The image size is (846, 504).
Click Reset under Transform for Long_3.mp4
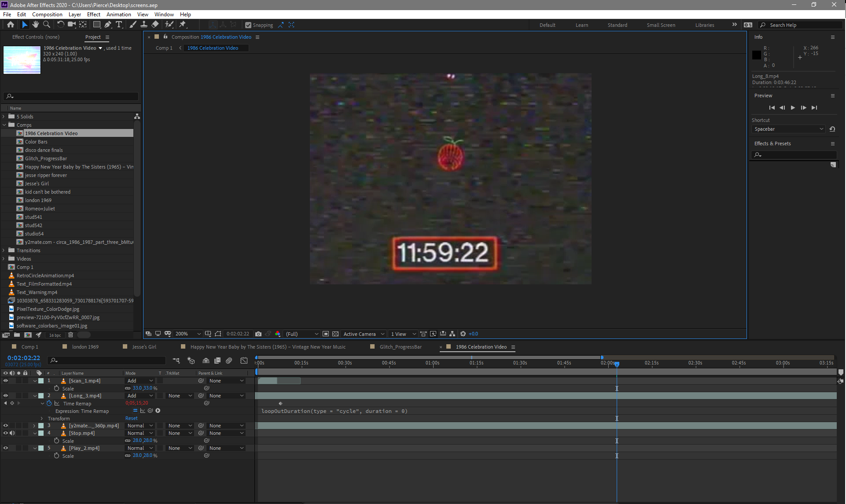coord(131,418)
